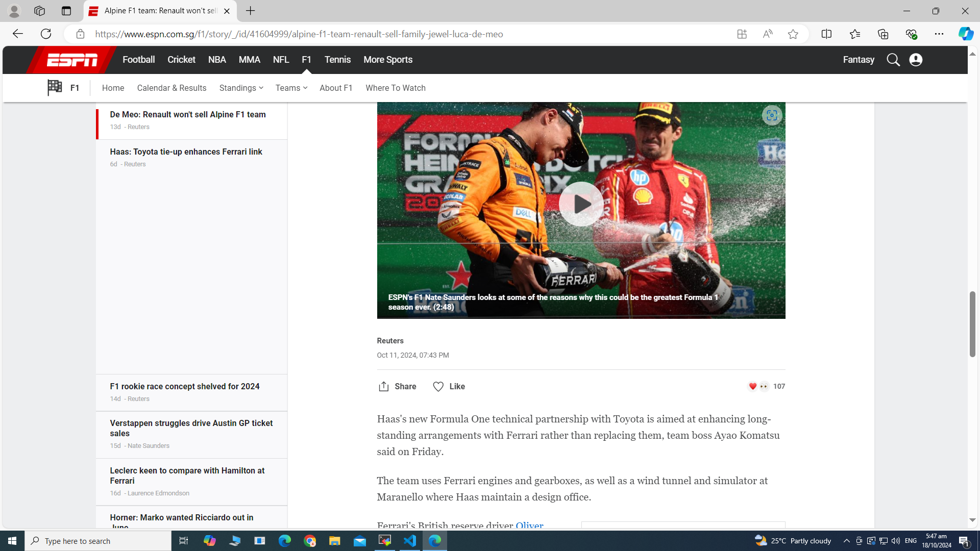This screenshot has width=980, height=551.
Task: Open tab actions menu
Action: pos(66,11)
